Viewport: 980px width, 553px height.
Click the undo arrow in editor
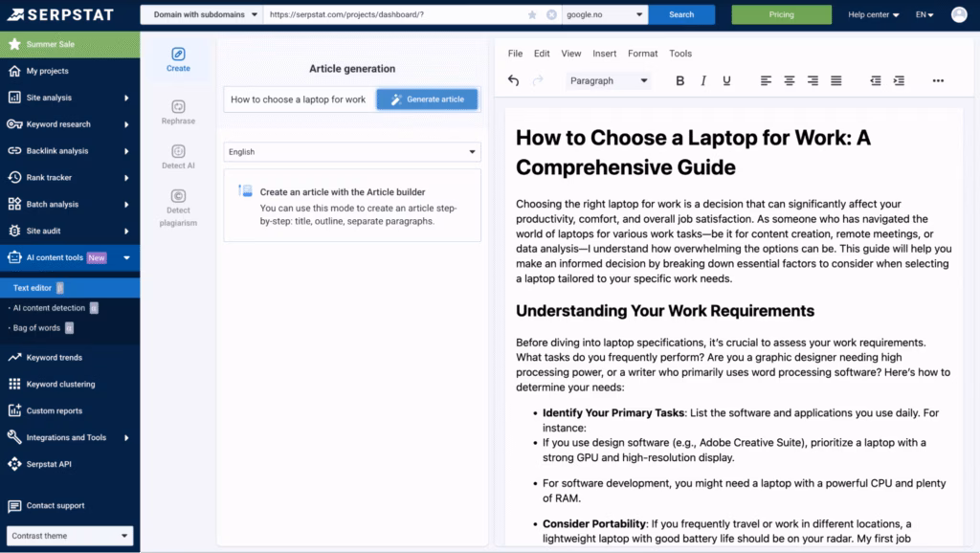[514, 81]
